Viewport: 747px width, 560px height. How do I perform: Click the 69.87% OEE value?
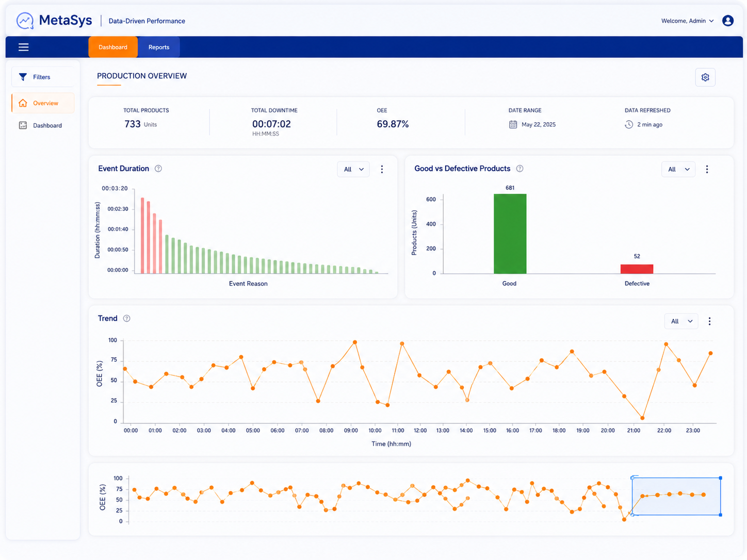click(x=393, y=124)
